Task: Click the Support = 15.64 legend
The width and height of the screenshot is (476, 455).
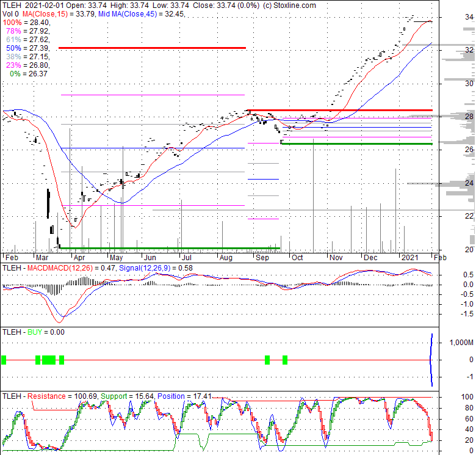Action: point(128,396)
